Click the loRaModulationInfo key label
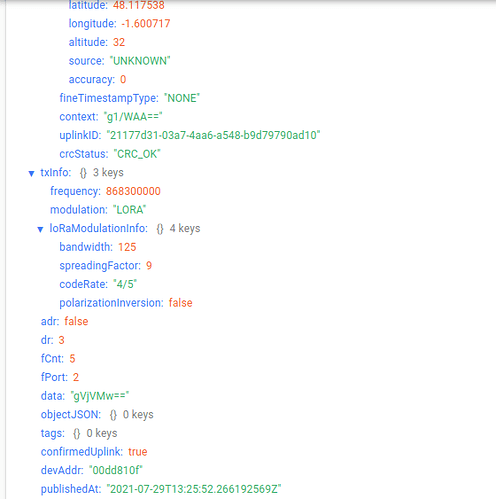The image size is (496, 499). 98,228
